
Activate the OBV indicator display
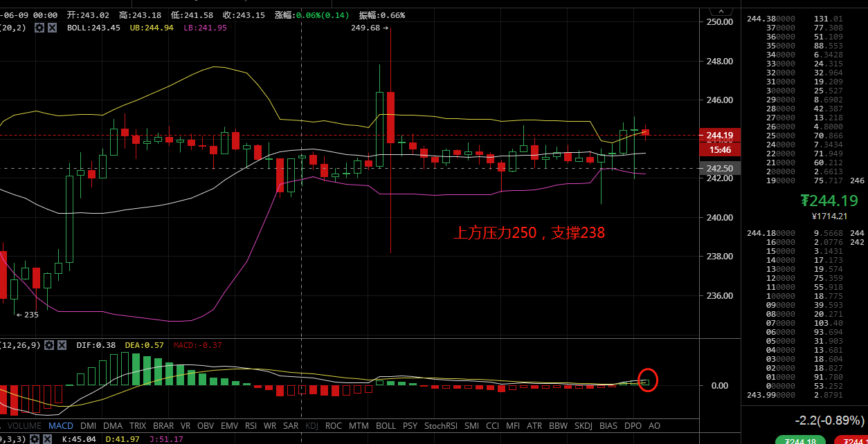pos(205,426)
